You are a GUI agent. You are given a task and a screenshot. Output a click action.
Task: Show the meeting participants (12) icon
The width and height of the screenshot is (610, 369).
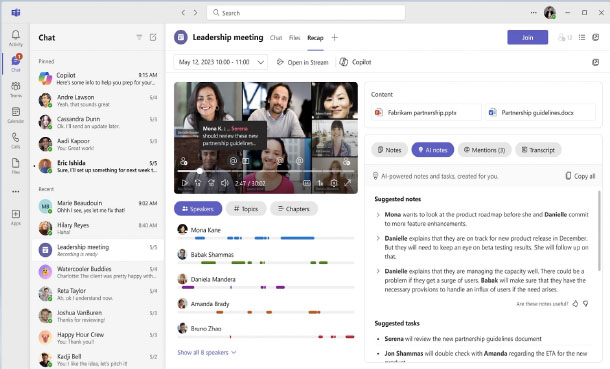click(565, 37)
